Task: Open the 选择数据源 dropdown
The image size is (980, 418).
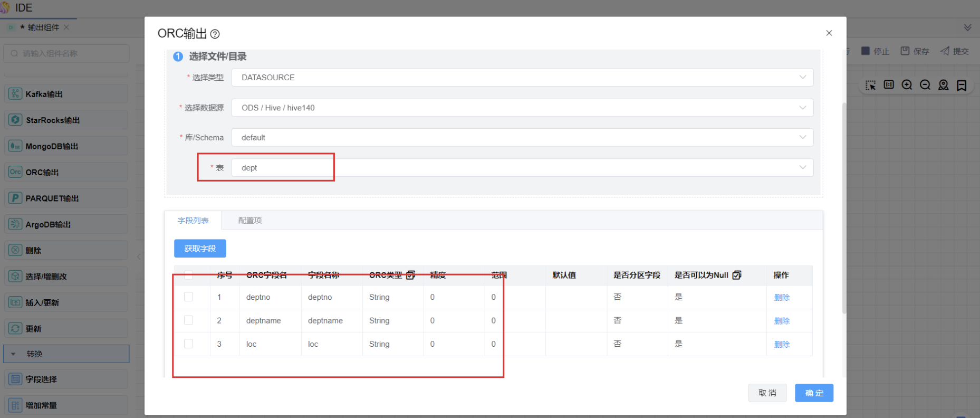Action: [x=522, y=108]
